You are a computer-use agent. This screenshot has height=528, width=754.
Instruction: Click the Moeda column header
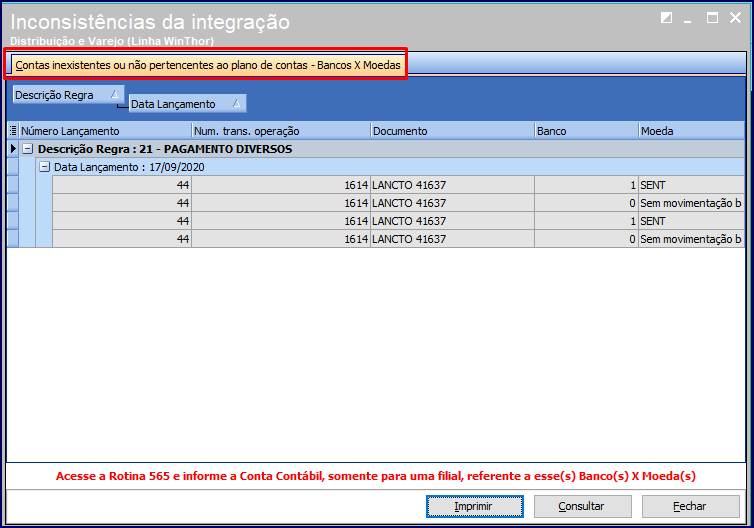[691, 131]
